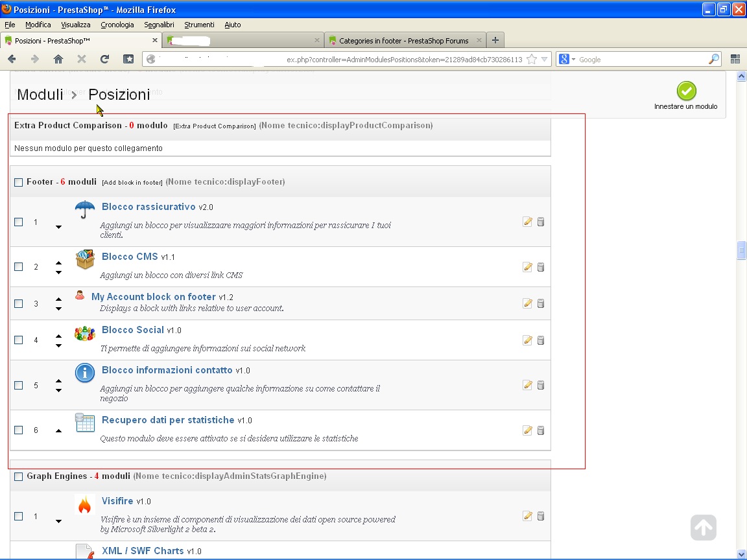The image size is (747, 560).
Task: Select Recupero dati per statistiche checkbox
Action: (19, 430)
